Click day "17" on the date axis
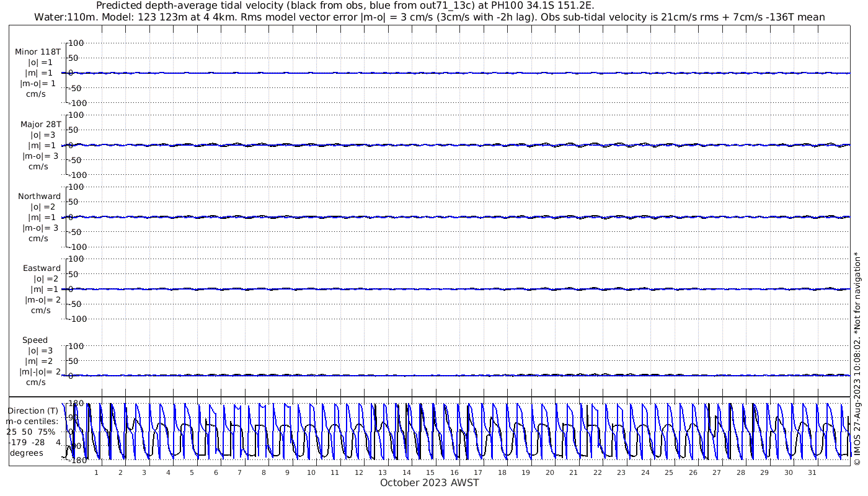Image resolution: width=868 pixels, height=496 pixels. coord(478,472)
